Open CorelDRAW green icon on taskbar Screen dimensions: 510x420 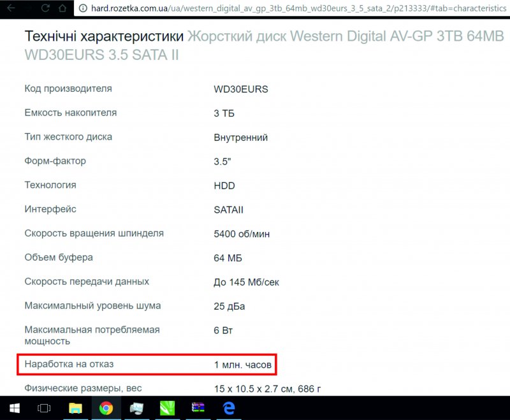167,408
